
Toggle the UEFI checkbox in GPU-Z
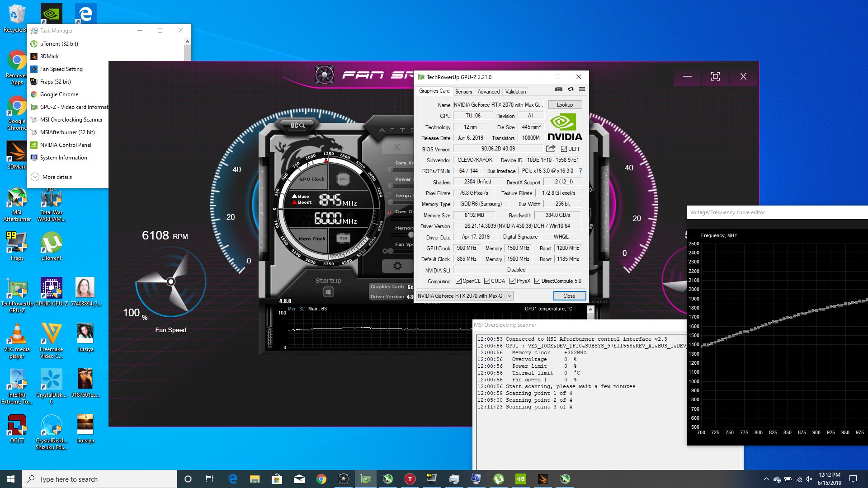564,149
